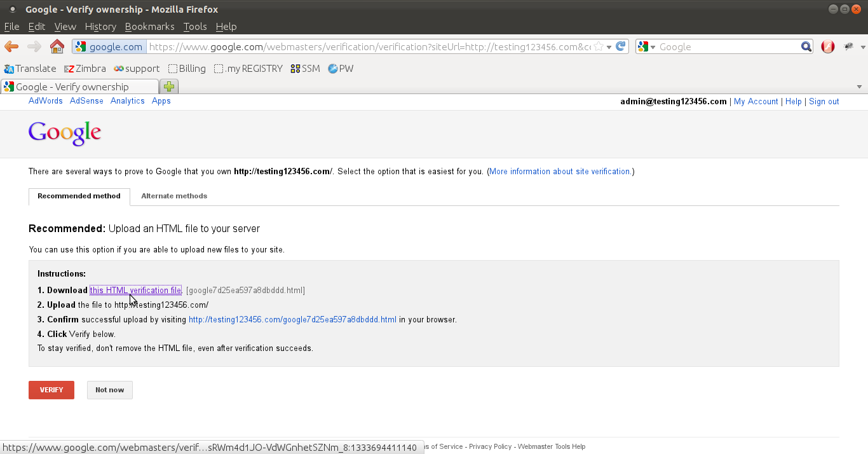This screenshot has width=868, height=454.
Task: Click the google.com site identity icon
Action: (109, 46)
